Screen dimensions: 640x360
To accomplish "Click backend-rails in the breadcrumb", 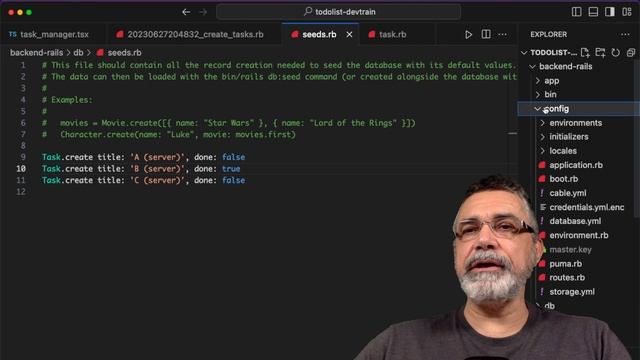I will [x=36, y=53].
